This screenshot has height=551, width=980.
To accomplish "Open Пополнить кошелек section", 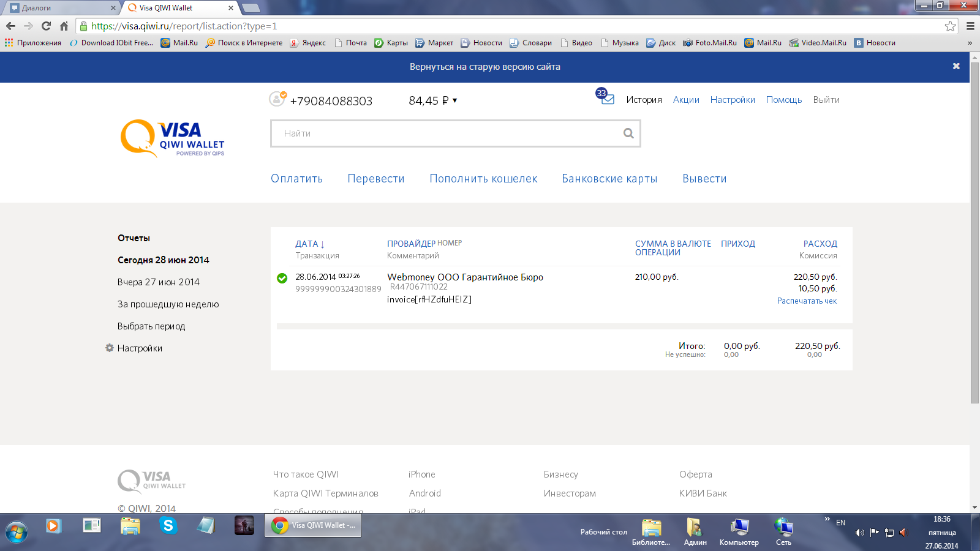I will (483, 179).
